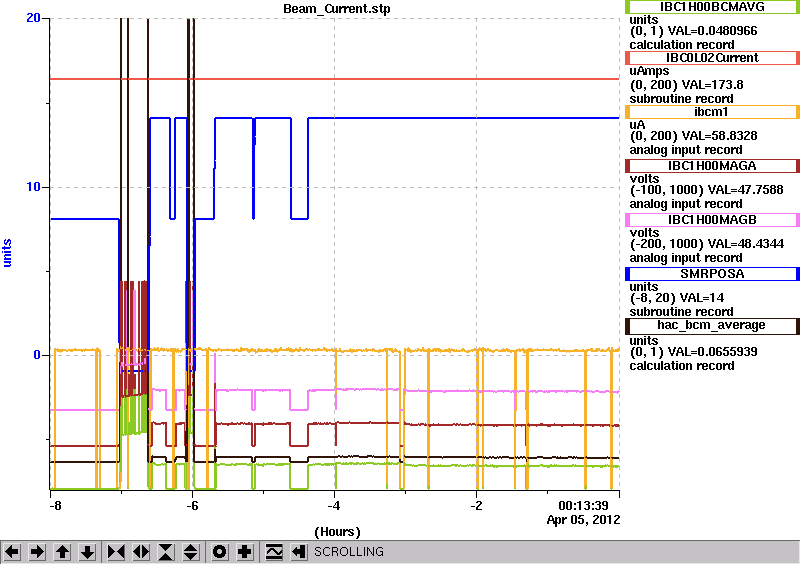This screenshot has width=800, height=564.
Task: Select the IBC1H00MAGB curve in the legend
Action: tap(712, 220)
